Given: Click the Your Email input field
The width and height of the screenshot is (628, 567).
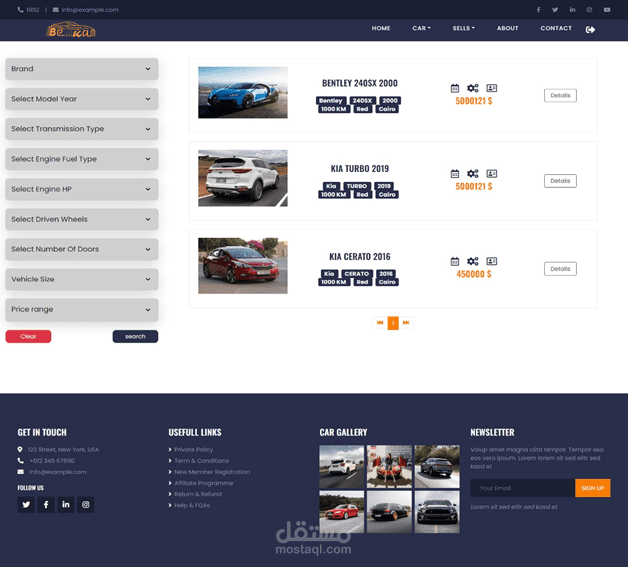Looking at the screenshot, I should click(523, 488).
